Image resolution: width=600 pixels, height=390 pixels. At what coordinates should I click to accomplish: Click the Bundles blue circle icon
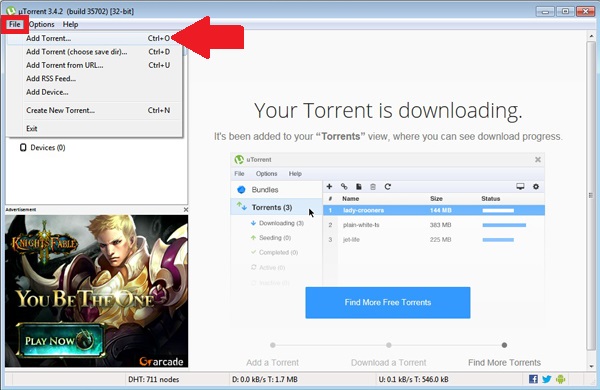pos(241,190)
